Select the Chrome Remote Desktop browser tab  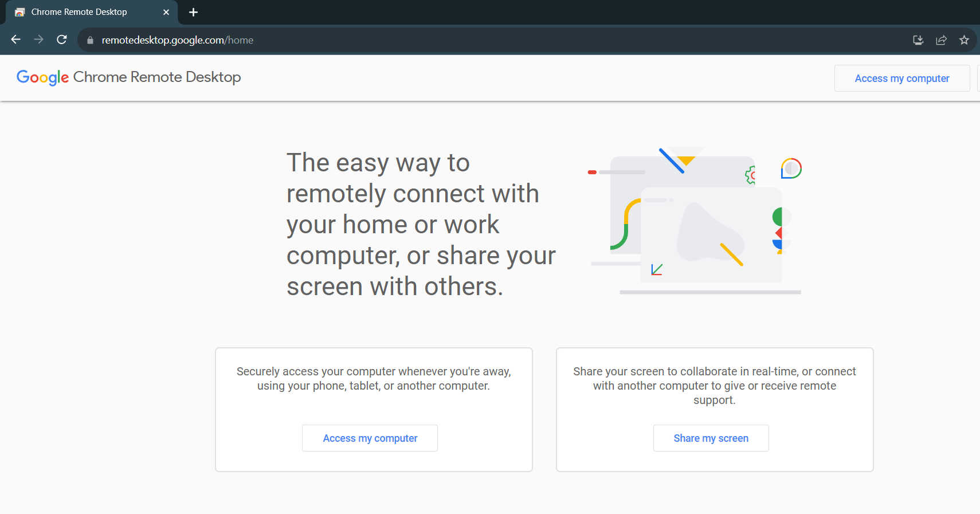click(92, 12)
